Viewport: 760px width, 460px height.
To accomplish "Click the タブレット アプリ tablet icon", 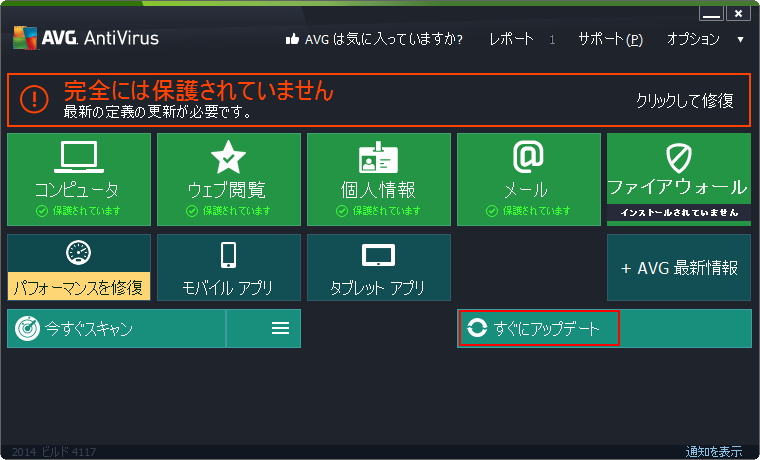I will (379, 255).
